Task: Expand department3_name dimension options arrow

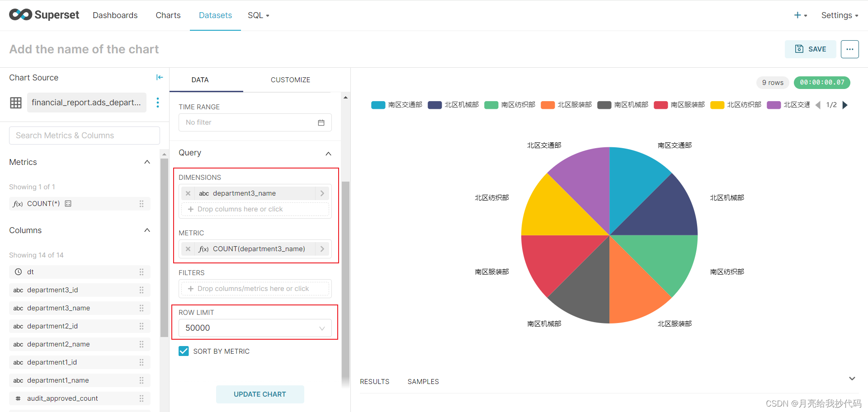Action: 322,193
